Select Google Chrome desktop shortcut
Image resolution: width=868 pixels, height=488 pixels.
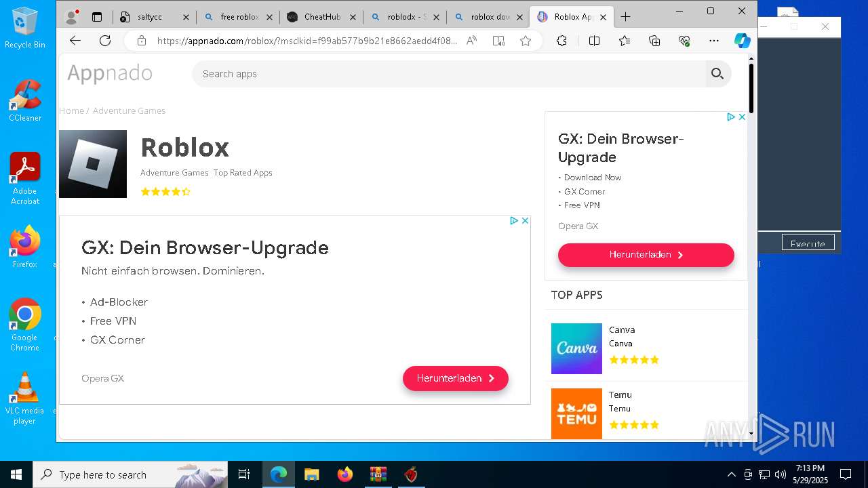pyautogui.click(x=25, y=325)
